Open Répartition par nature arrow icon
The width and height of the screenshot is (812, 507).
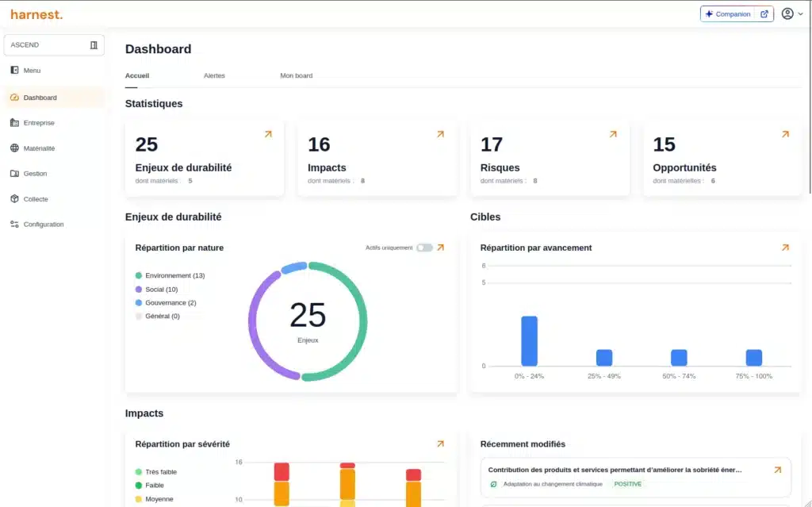point(441,248)
